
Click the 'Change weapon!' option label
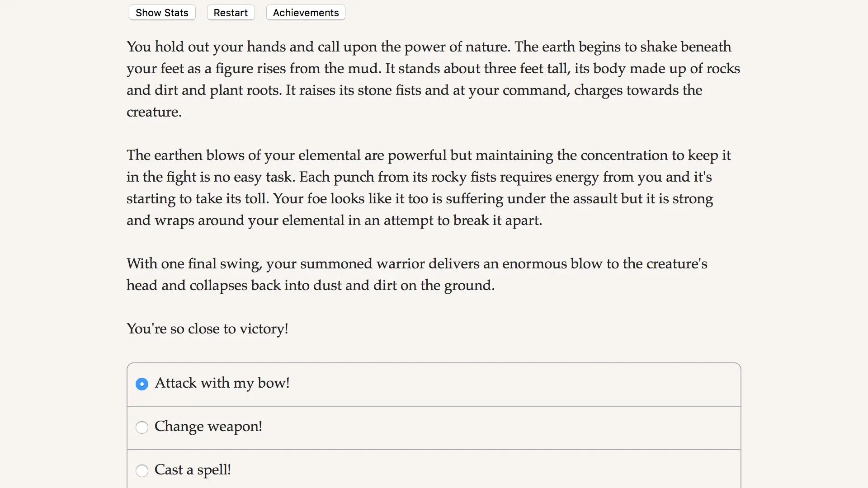pyautogui.click(x=208, y=427)
